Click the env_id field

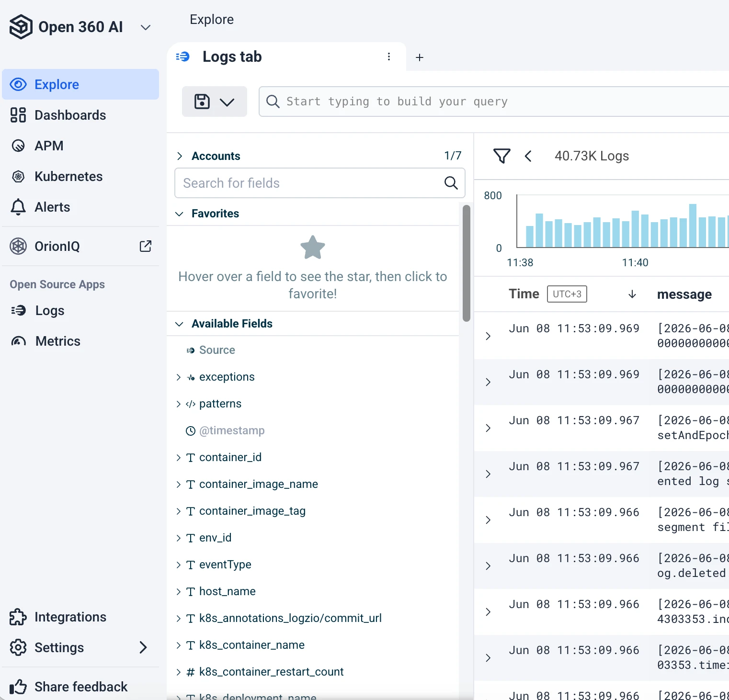click(x=216, y=538)
